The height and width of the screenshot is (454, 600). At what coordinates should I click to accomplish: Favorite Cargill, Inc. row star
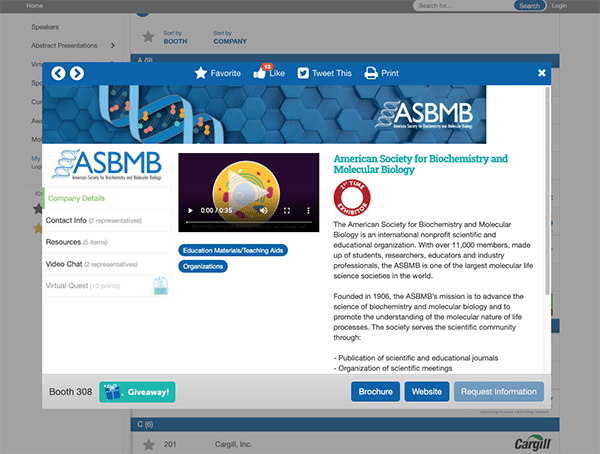[148, 444]
